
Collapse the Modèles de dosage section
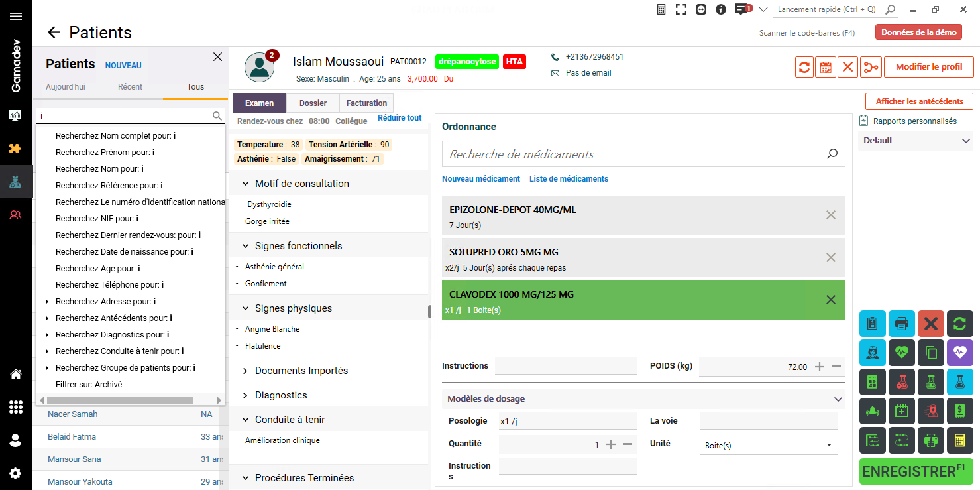pos(838,399)
